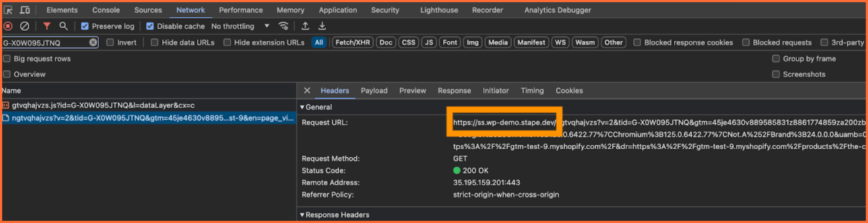Filter by Img requests
The height and width of the screenshot is (223, 868).
click(x=473, y=42)
